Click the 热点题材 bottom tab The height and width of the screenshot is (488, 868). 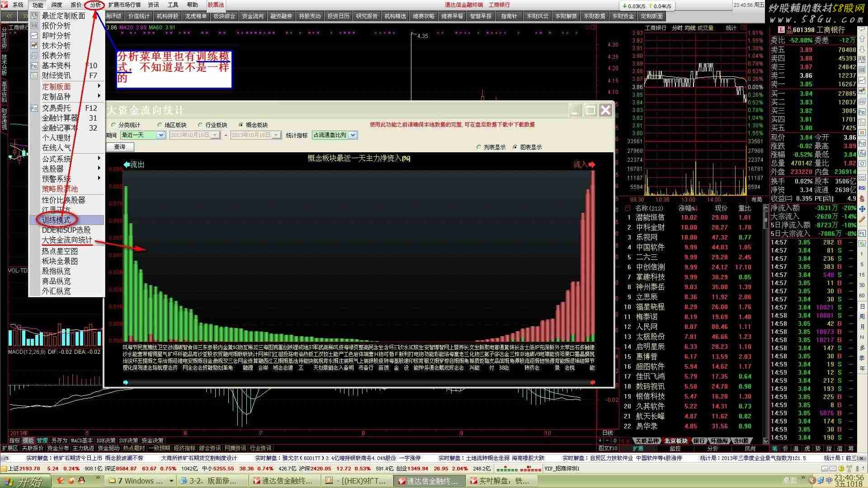pos(134,448)
